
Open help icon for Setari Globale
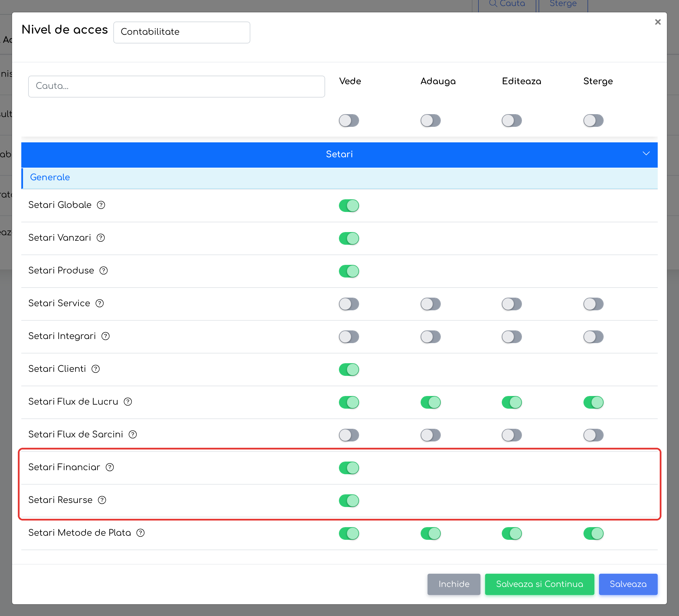(x=101, y=205)
